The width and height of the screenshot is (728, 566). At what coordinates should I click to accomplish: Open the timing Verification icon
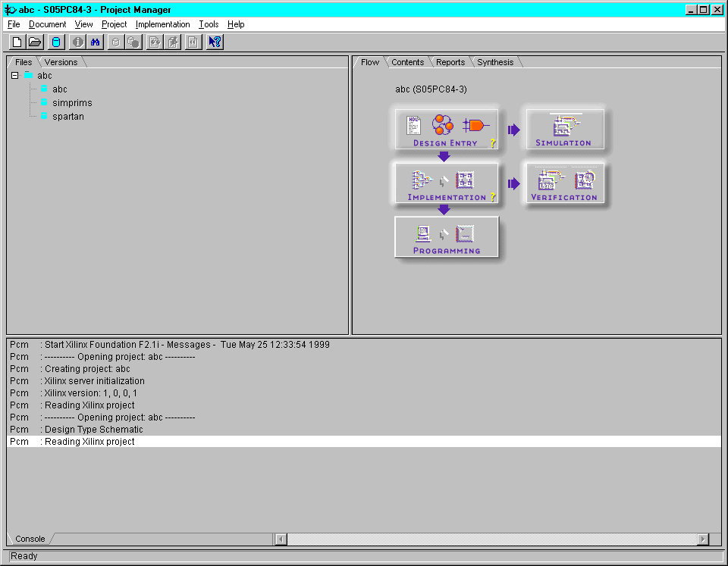pyautogui.click(x=548, y=180)
